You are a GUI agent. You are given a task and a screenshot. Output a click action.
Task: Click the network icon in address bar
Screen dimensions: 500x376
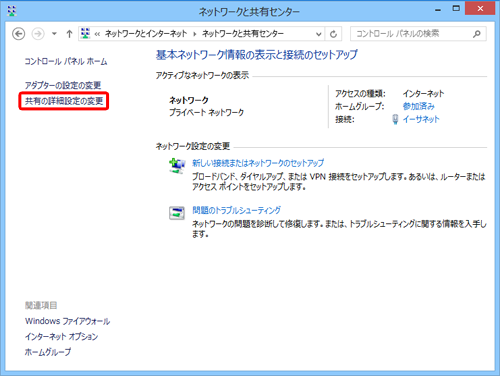(86, 33)
